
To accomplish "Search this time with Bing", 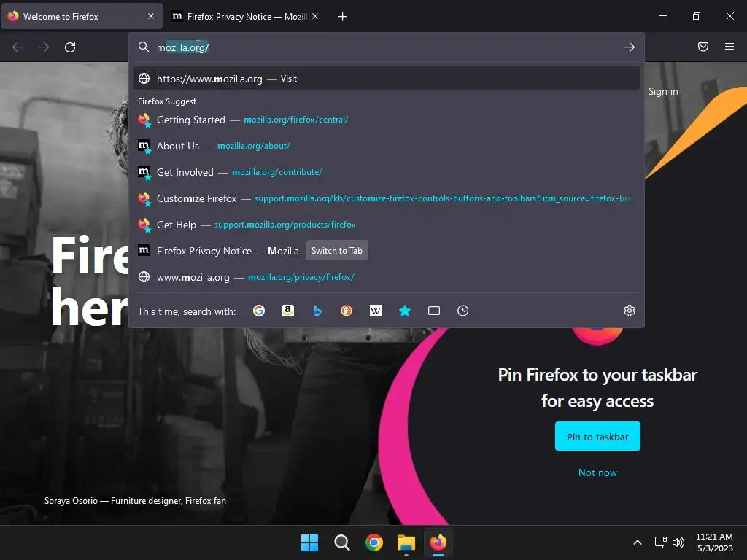I will (x=317, y=311).
